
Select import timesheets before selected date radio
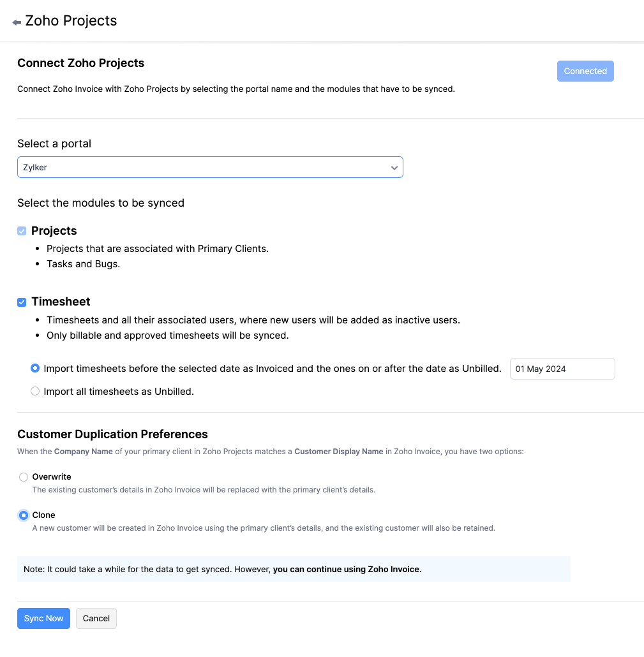35,369
